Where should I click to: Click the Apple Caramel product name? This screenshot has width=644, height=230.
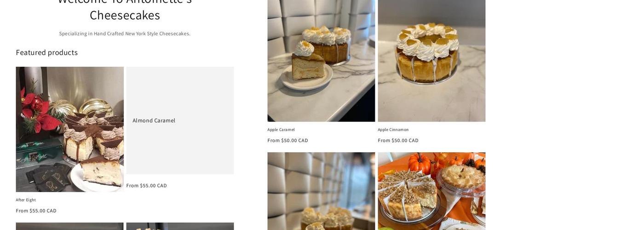tap(281, 130)
